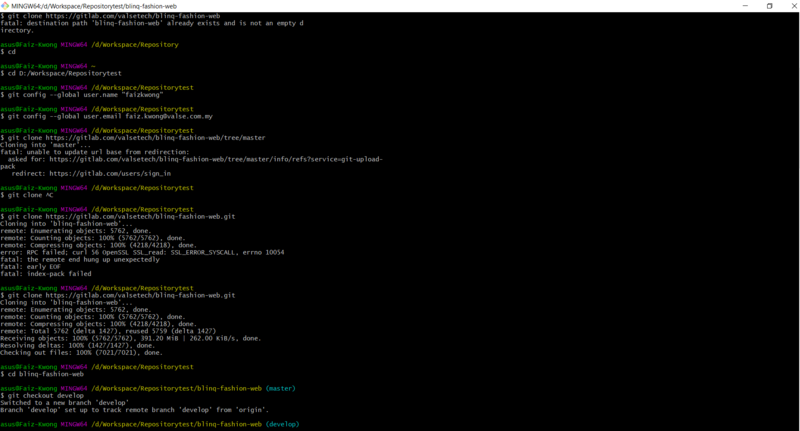Click the (develop) branch label in prompt

tap(280, 424)
